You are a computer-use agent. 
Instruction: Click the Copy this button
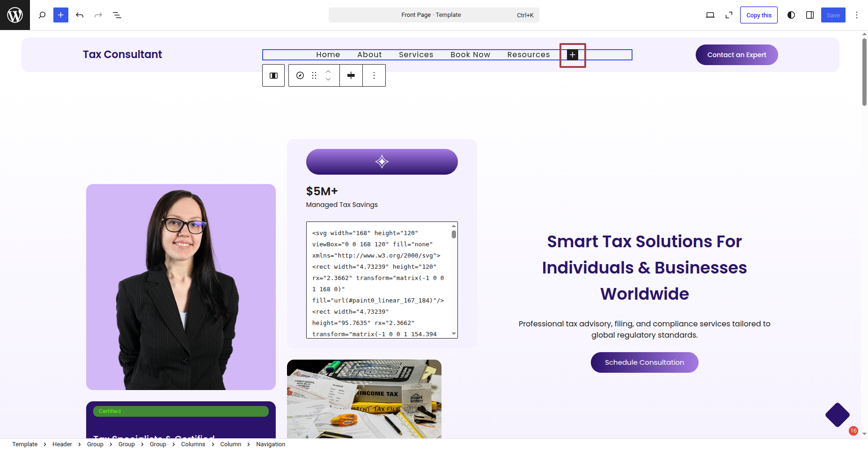pyautogui.click(x=759, y=15)
